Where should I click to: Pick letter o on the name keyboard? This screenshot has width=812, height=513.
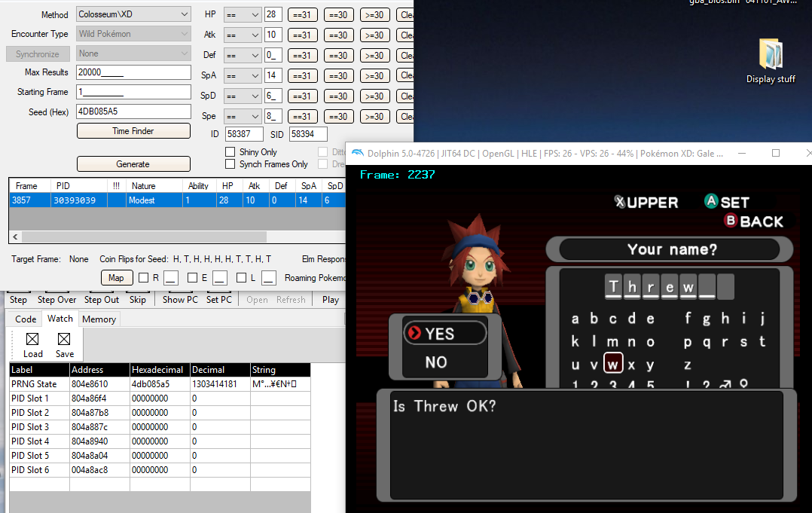651,342
